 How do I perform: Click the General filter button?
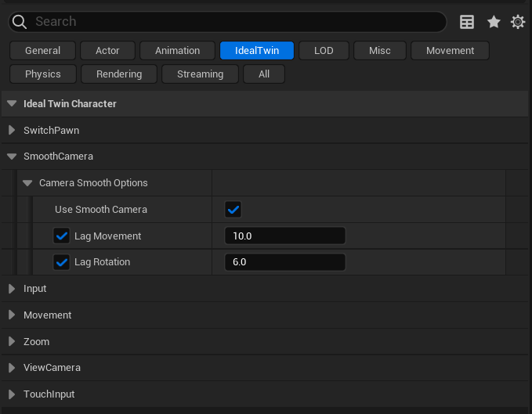(x=42, y=51)
